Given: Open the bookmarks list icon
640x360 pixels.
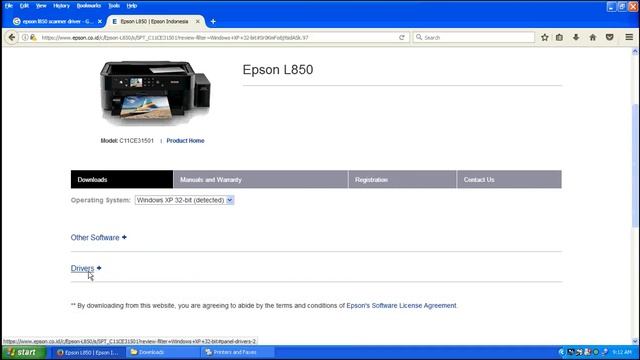Looking at the screenshot, I should click(x=559, y=37).
